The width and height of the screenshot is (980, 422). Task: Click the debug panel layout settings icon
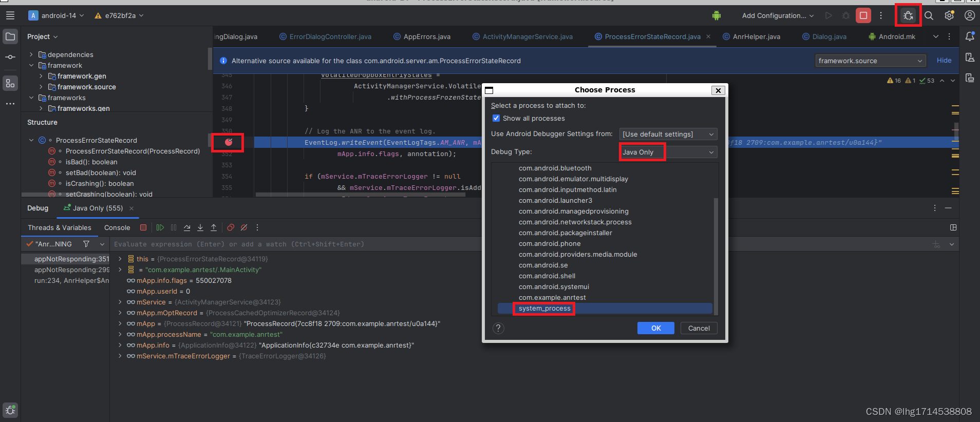pos(953,227)
